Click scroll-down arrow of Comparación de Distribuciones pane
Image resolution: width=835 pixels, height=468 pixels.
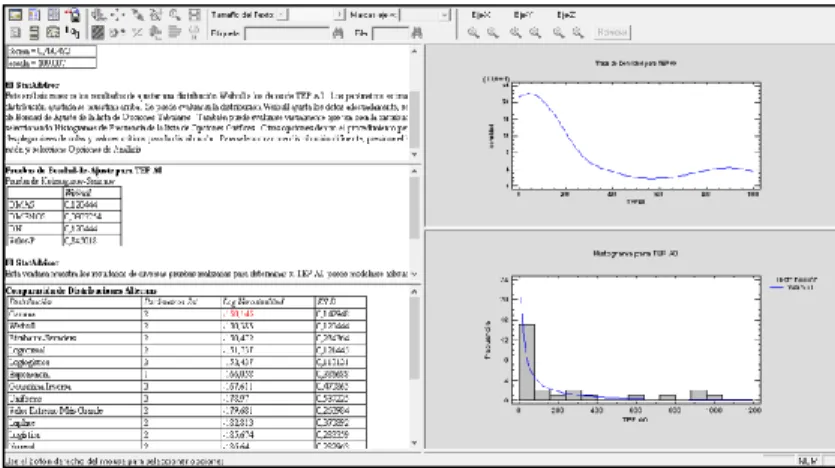414,443
